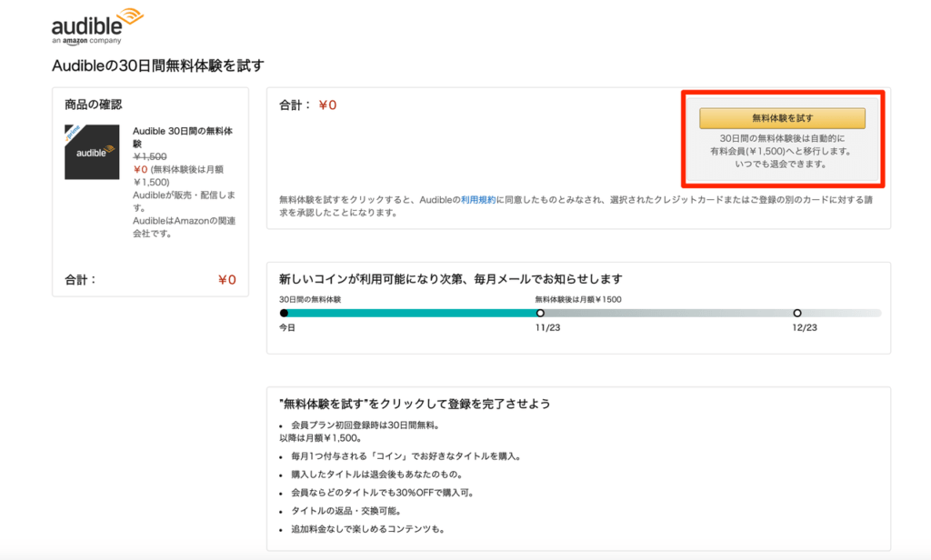Click the heading "無料体験を試す"をクリックして登録を完了させよう
Screen dimensions: 931x560
[415, 404]
